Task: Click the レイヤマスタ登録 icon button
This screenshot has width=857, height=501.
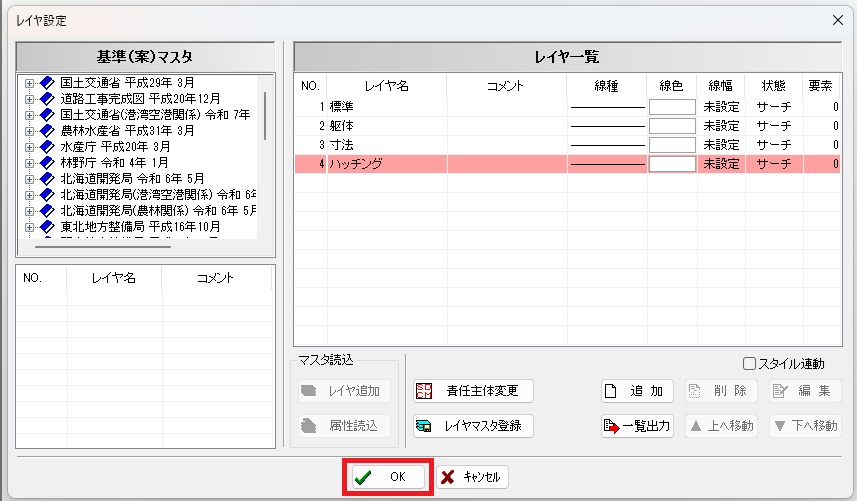Action: tap(473, 426)
